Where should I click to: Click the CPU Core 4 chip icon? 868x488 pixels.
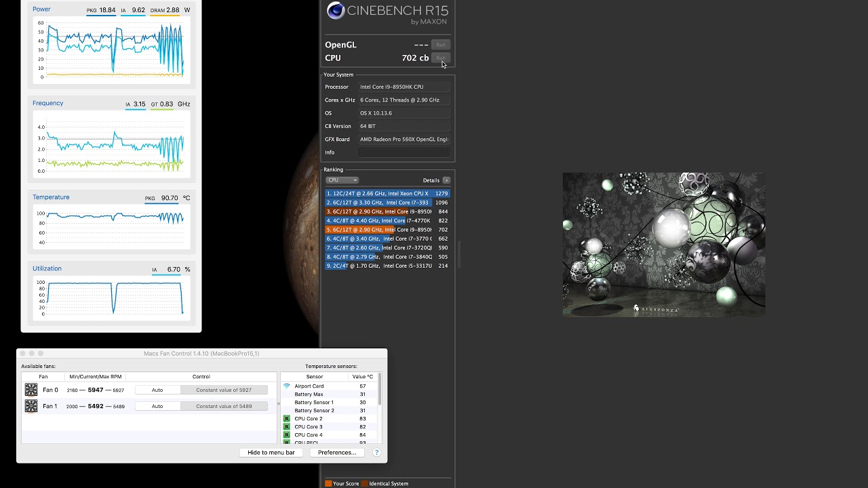click(287, 435)
